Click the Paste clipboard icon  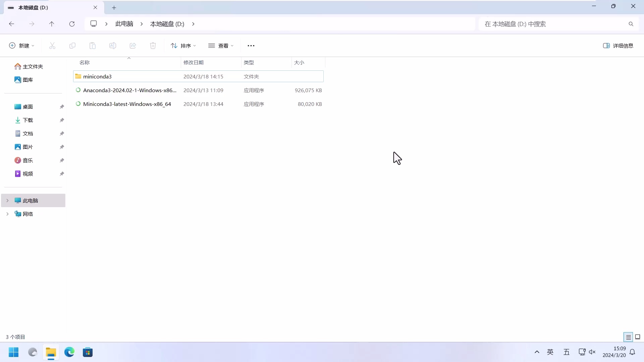pyautogui.click(x=93, y=46)
